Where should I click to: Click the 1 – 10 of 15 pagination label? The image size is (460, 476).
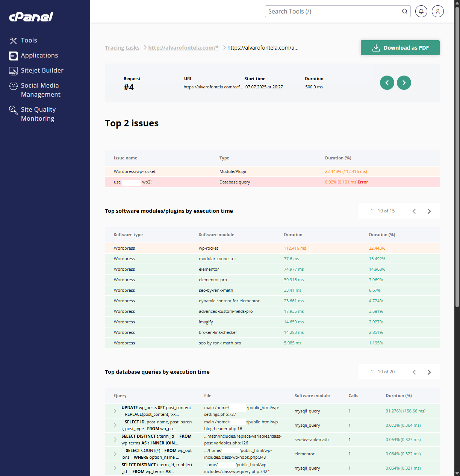tap(383, 211)
